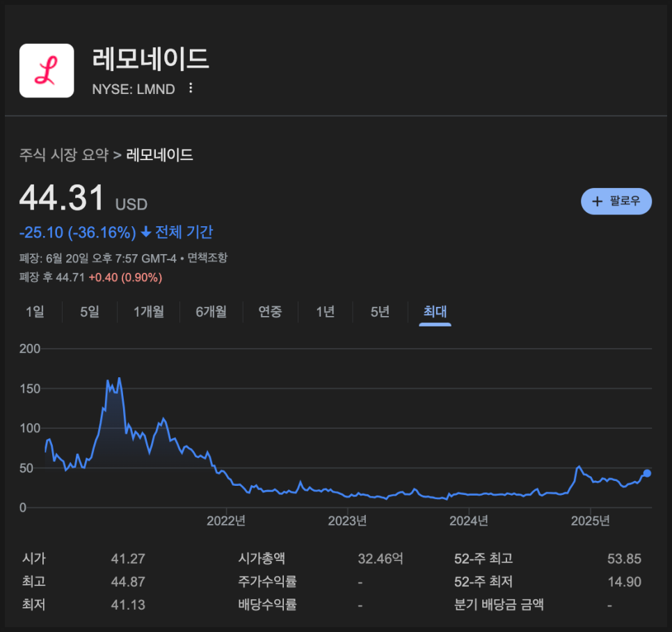This screenshot has width=672, height=632.
Task: Select the 최대 (max) range tab
Action: click(435, 311)
